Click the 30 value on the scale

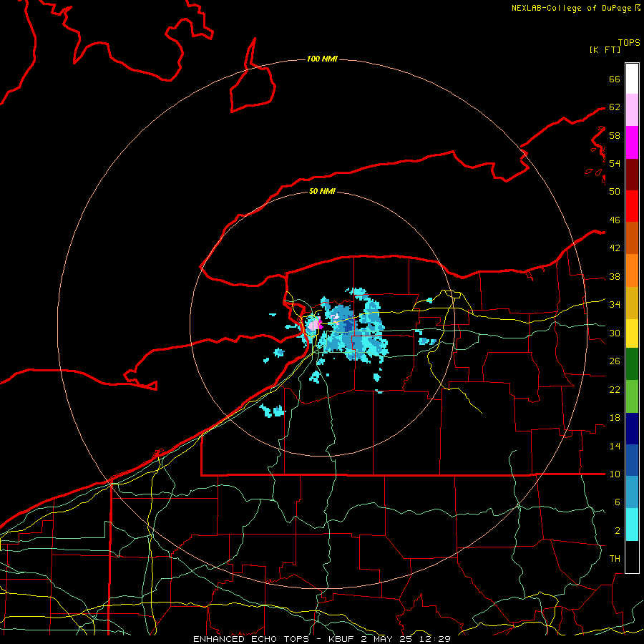click(615, 333)
